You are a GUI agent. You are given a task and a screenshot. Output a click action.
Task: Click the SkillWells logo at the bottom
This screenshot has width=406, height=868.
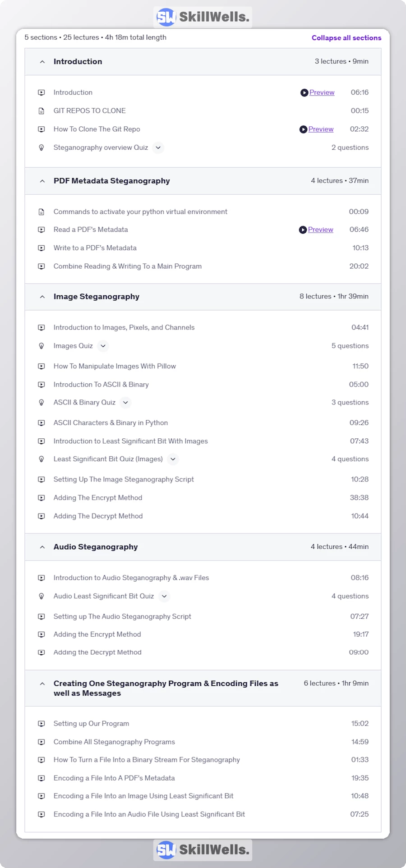click(203, 850)
